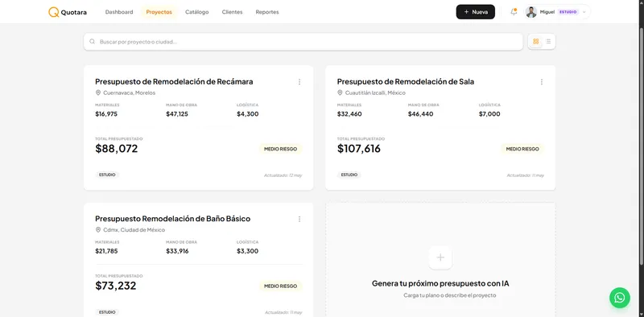Click the Quotara logo
This screenshot has height=317, width=644.
[68, 12]
